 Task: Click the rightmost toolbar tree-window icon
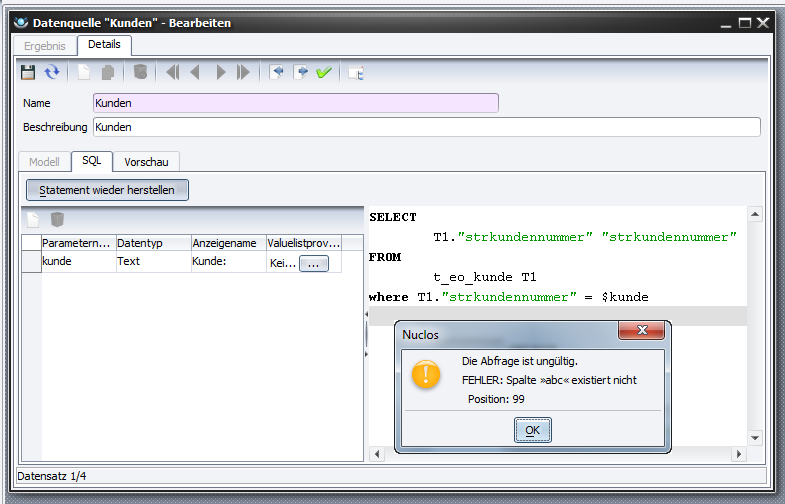[x=356, y=73]
